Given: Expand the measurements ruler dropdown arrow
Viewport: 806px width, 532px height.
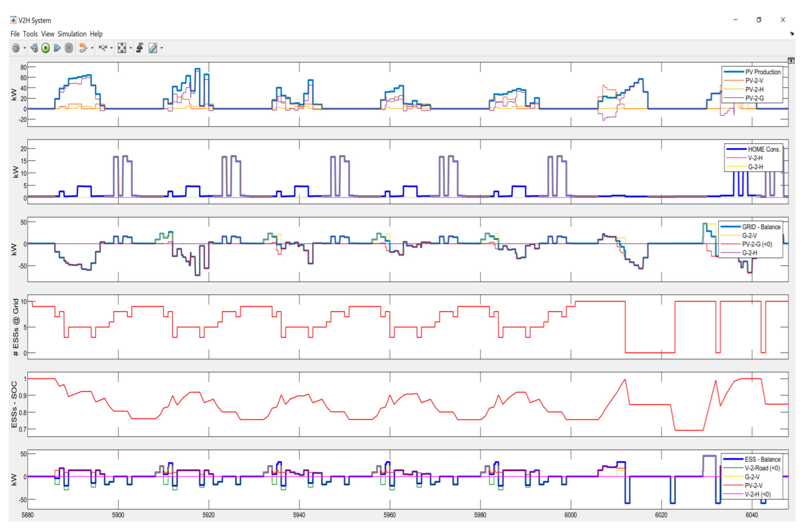Looking at the screenshot, I should pyautogui.click(x=161, y=48).
